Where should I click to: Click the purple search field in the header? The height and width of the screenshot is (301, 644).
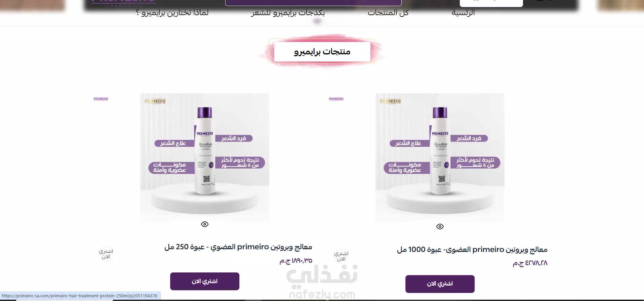tap(313, 3)
